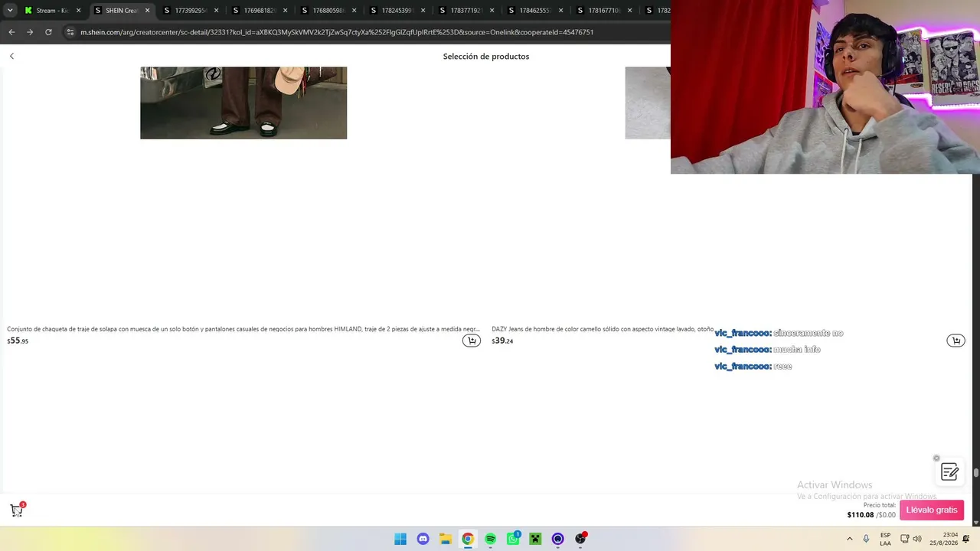Screen dimensions: 980x551
Task: Click the Selección de productos heading
Action: pyautogui.click(x=486, y=56)
